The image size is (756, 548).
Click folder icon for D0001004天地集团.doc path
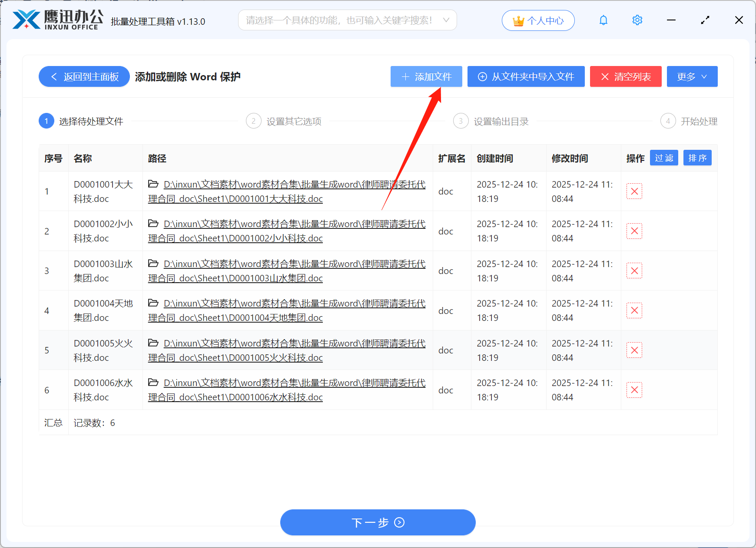coord(153,303)
